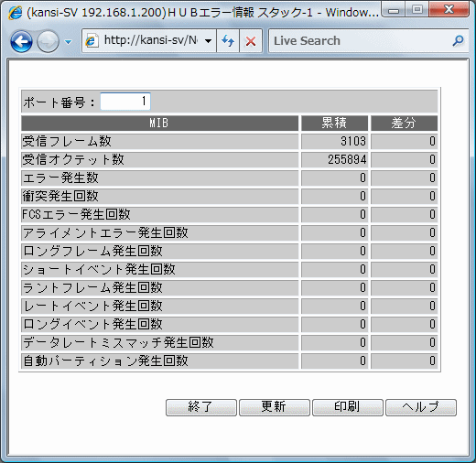Select the ロングイベント発生回数 row label
This screenshot has height=463, width=476.
[x=92, y=324]
